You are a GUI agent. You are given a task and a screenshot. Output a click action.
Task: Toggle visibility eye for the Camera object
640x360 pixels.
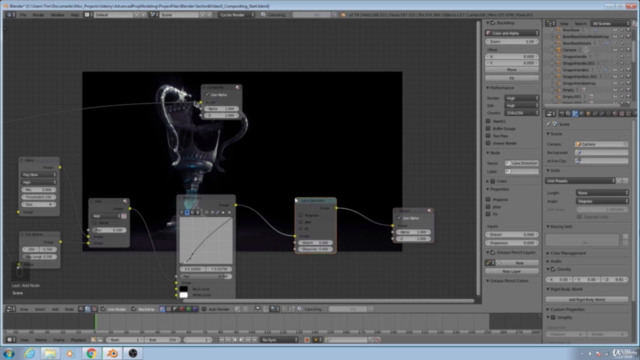615,50
